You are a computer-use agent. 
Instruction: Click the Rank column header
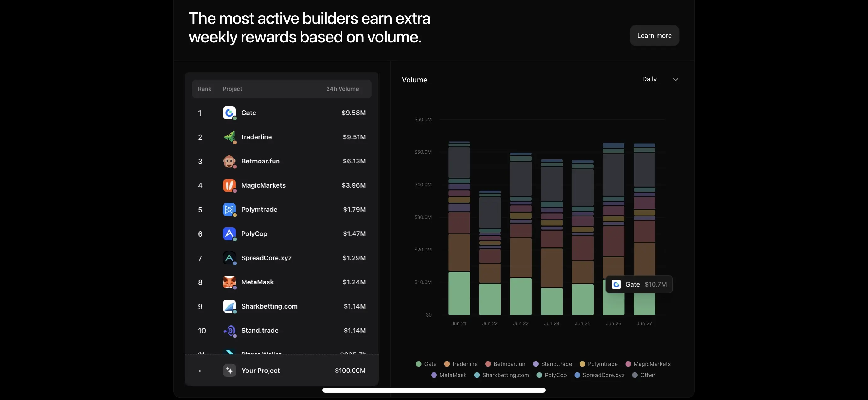coord(205,89)
